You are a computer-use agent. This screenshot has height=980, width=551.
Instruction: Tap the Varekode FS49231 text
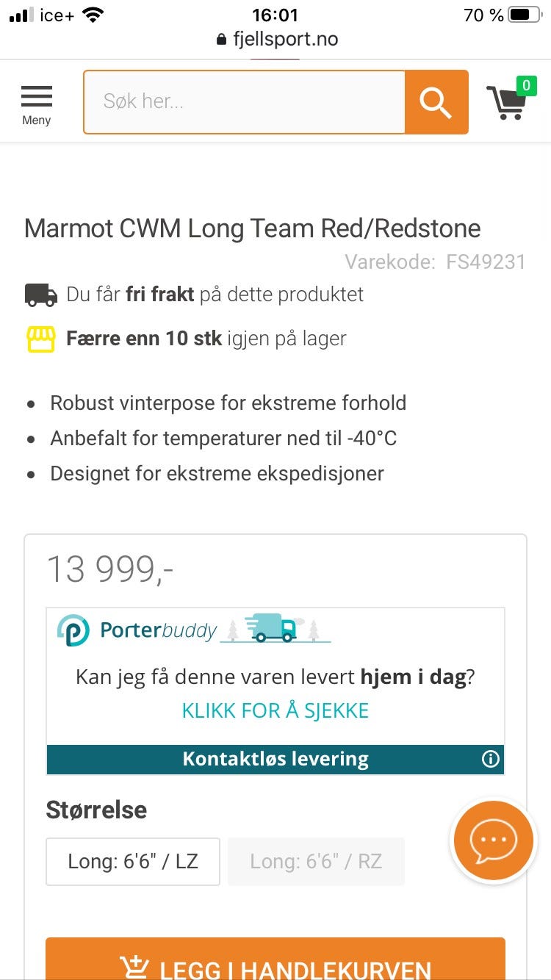point(435,262)
